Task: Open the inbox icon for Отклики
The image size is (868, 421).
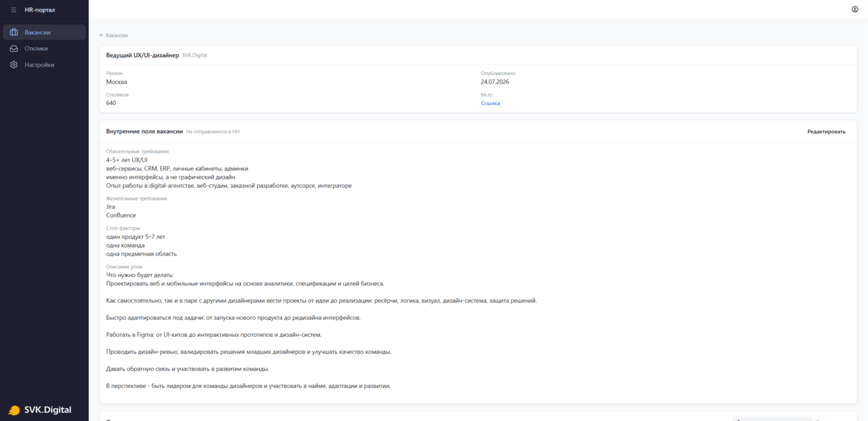Action: (14, 49)
